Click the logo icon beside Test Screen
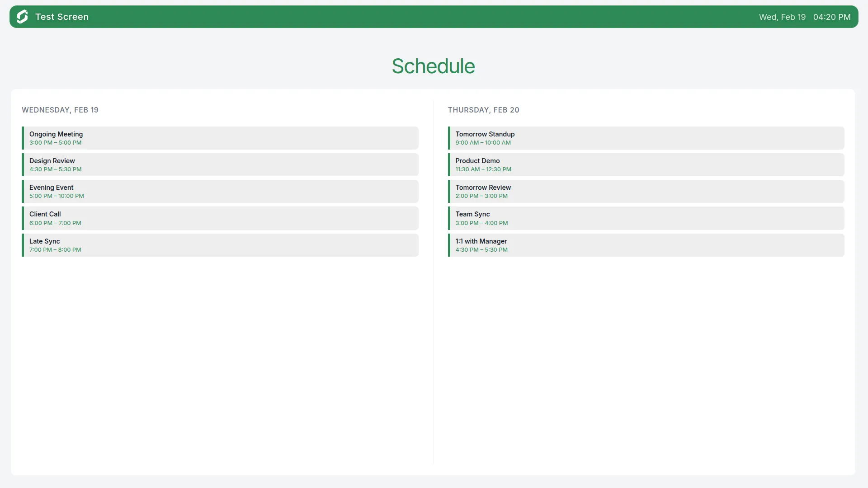 tap(22, 17)
